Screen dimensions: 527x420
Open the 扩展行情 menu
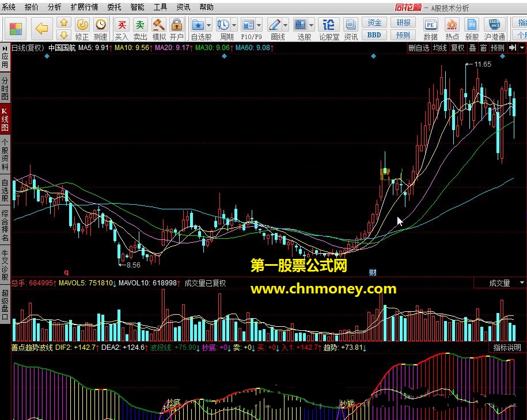tap(84, 7)
